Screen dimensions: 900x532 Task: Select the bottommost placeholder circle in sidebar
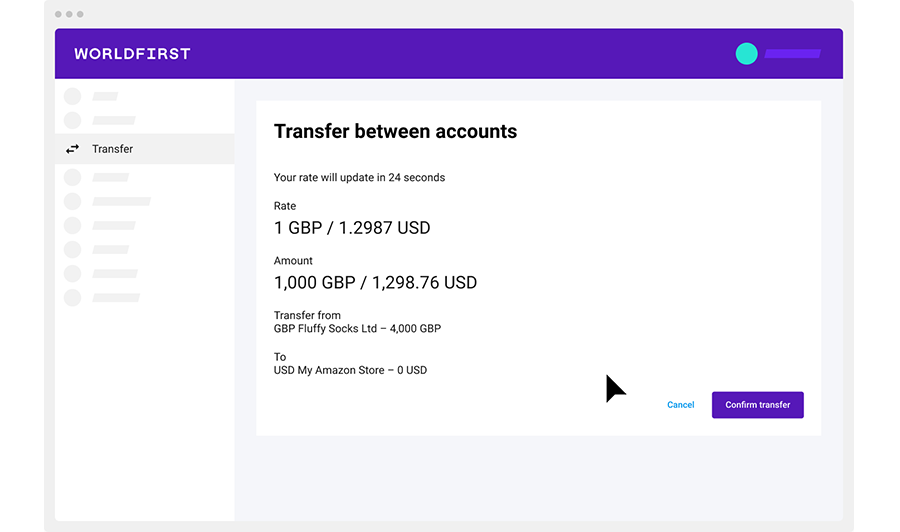[x=72, y=298]
